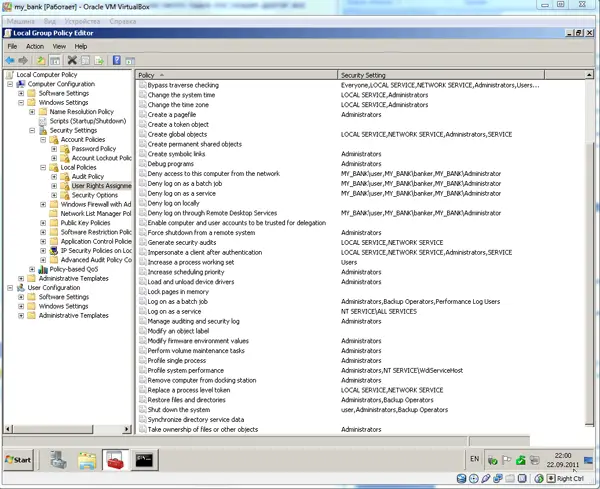Click VirtualBox shared folders status icon

(510, 478)
